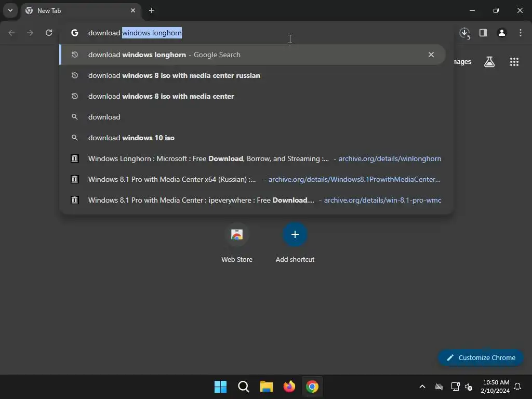
Task: Open the Chrome downloads icon
Action: click(465, 33)
